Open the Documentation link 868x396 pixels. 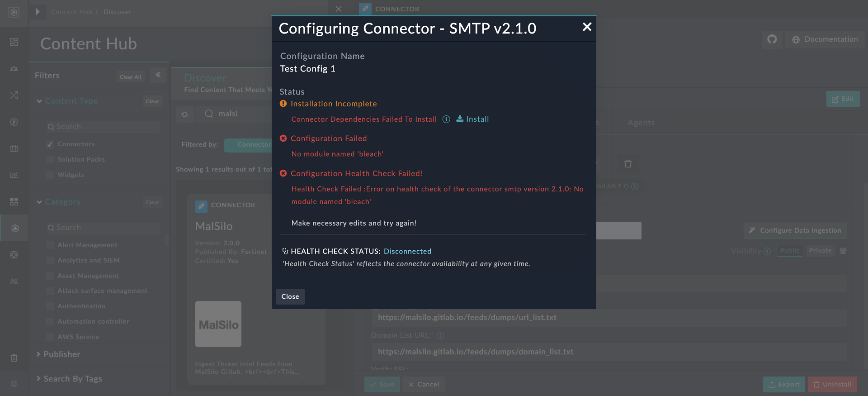(825, 39)
